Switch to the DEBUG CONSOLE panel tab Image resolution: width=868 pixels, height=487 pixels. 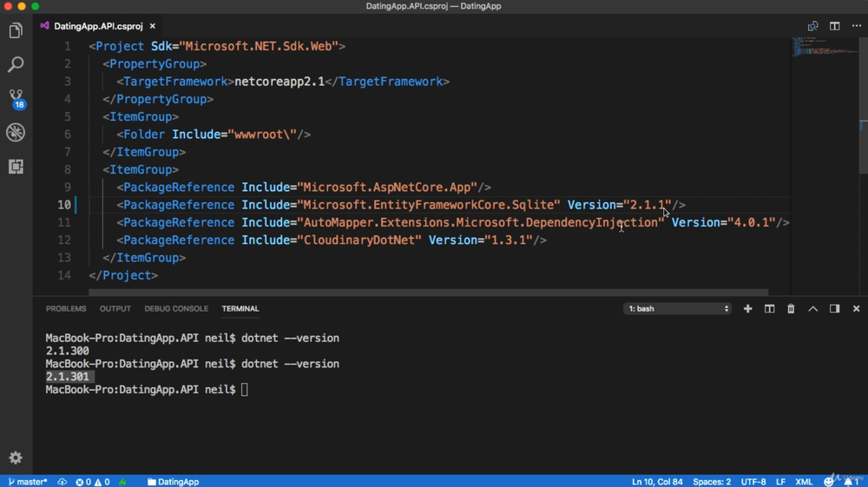(x=176, y=309)
